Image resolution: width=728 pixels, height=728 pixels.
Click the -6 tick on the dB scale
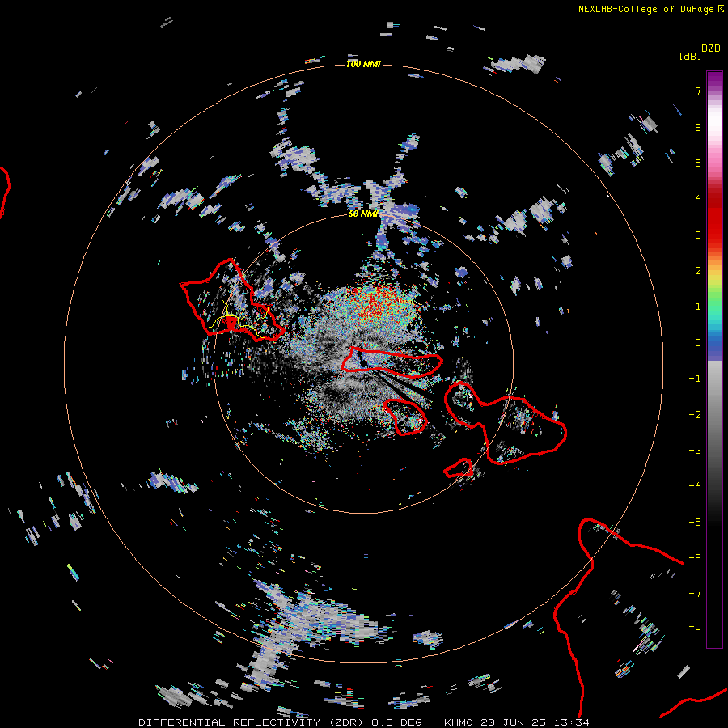[x=695, y=558]
